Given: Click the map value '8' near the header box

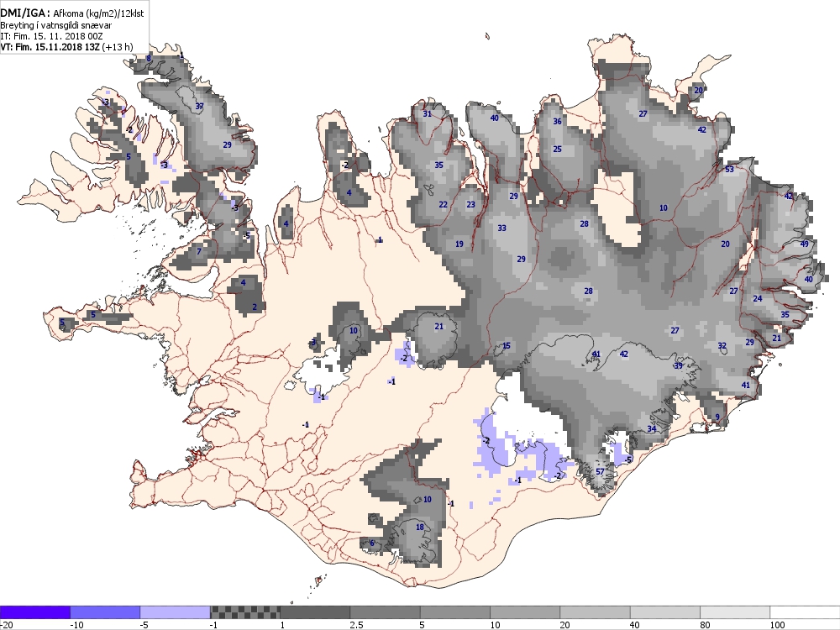Looking at the screenshot, I should coord(149,58).
